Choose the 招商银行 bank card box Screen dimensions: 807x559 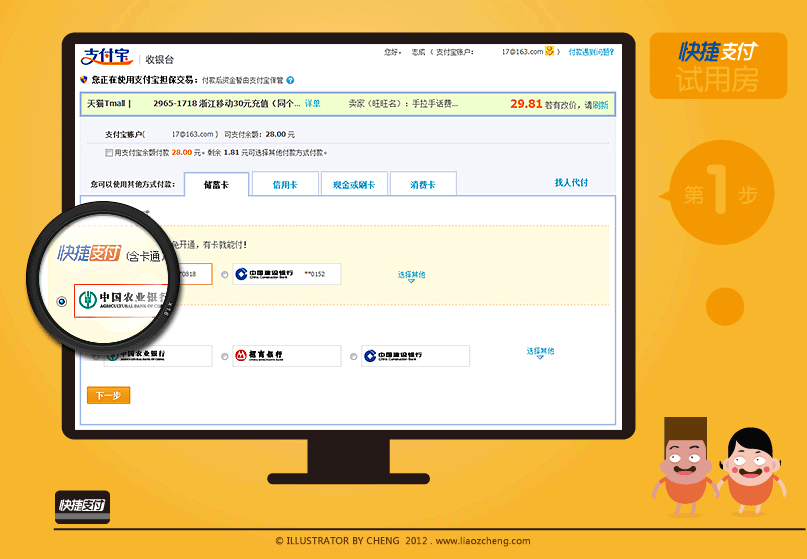287,356
